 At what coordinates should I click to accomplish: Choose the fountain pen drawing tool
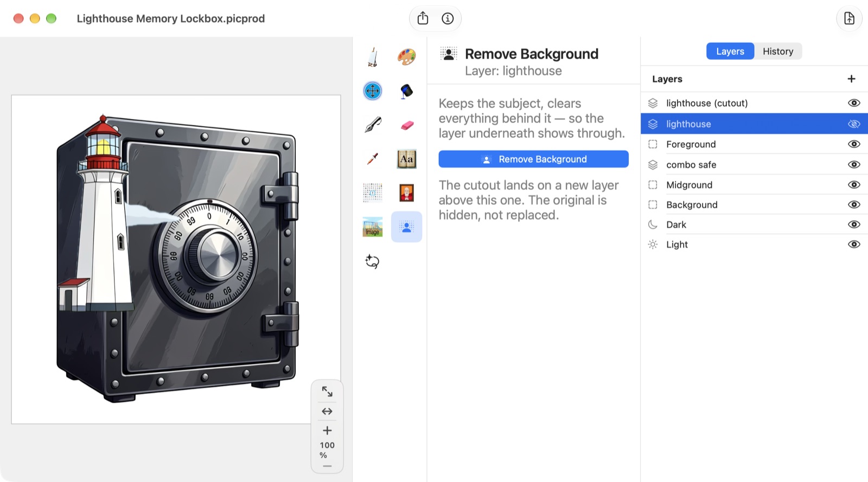tap(373, 125)
